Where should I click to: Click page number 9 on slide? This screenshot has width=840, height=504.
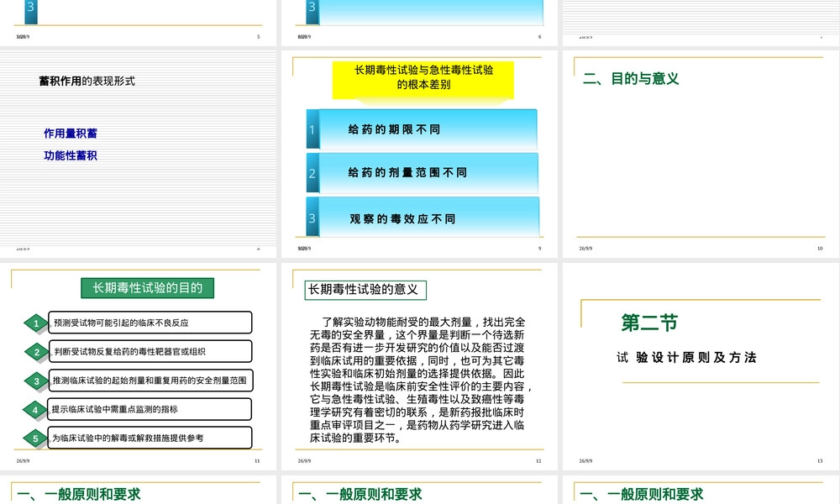pyautogui.click(x=539, y=249)
